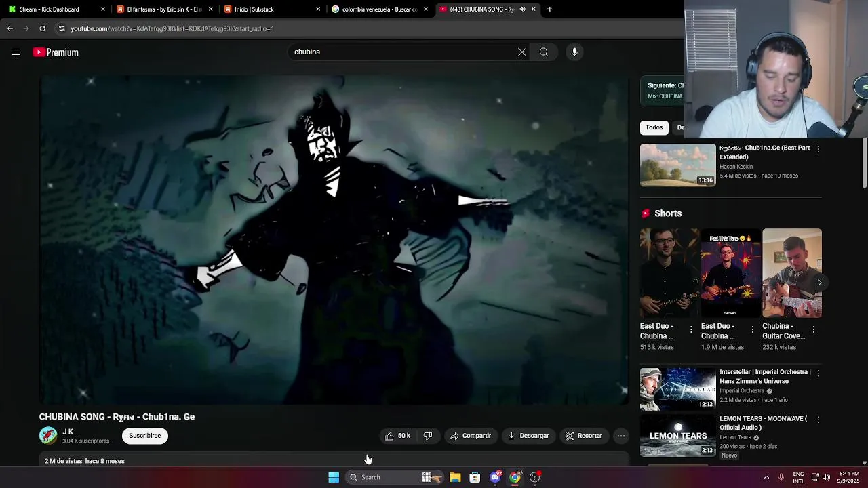The width and height of the screenshot is (868, 488).
Task: Open Interstellar Imperial Orchestra video thumbnail
Action: [x=678, y=389]
